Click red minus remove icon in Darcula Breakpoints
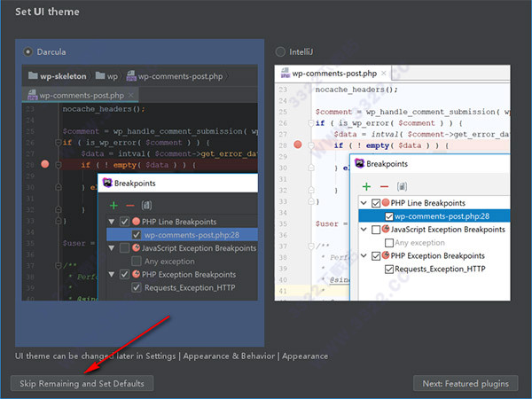 tap(130, 206)
